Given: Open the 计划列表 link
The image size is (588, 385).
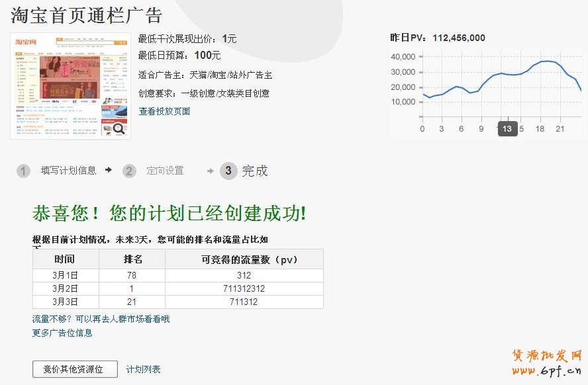Looking at the screenshot, I should click(x=144, y=369).
